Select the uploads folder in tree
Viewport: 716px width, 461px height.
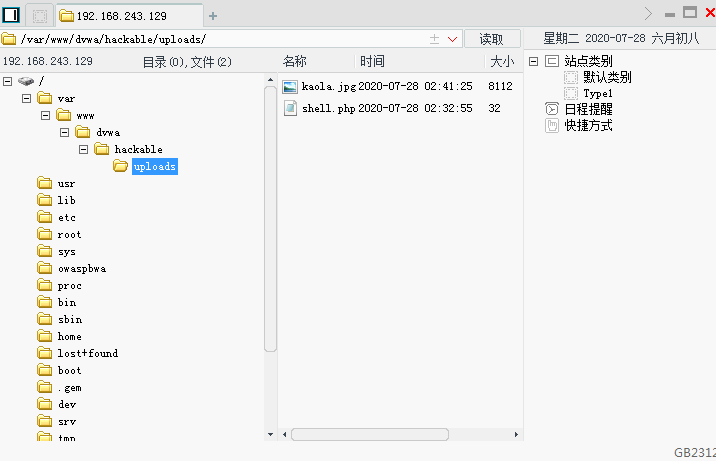[x=154, y=167]
